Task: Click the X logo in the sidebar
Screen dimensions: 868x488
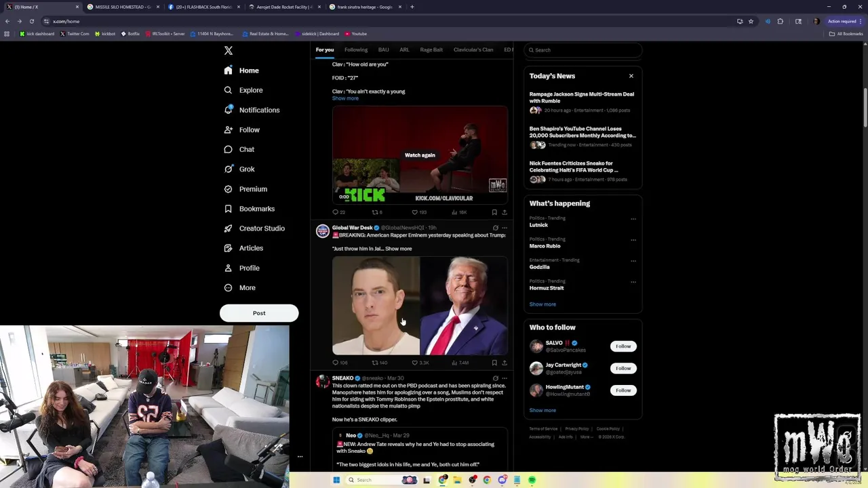Action: 229,51
